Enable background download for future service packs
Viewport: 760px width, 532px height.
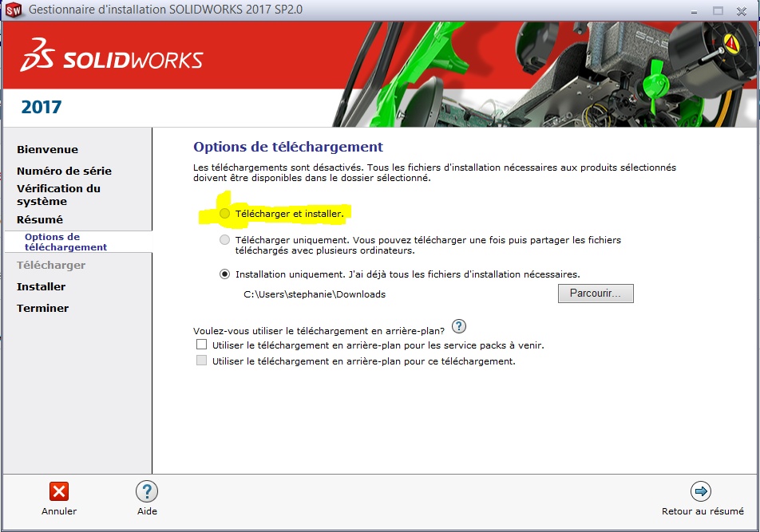pyautogui.click(x=201, y=345)
